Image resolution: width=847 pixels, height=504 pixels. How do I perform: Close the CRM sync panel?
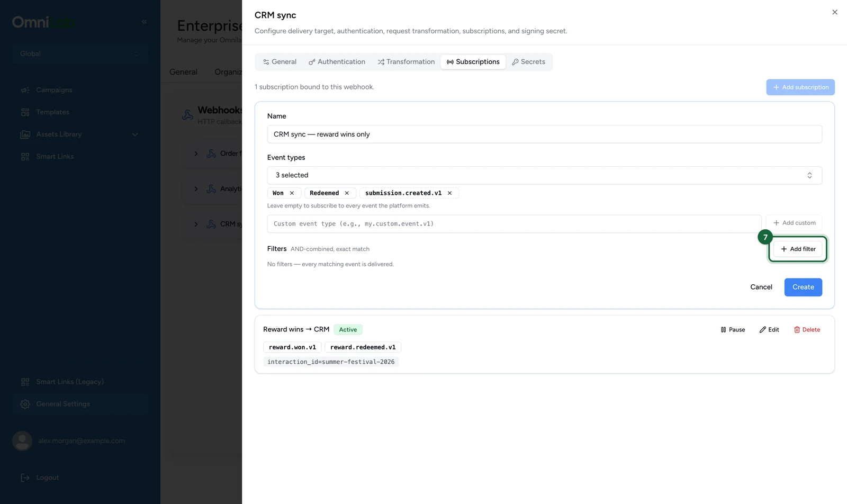[x=835, y=12]
